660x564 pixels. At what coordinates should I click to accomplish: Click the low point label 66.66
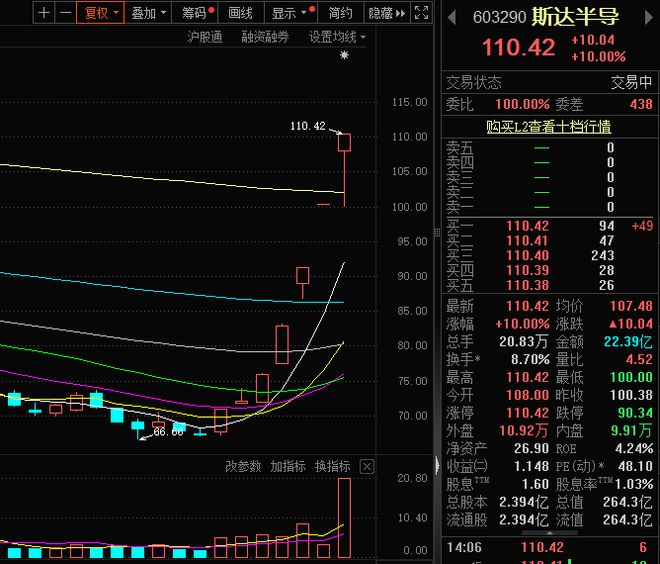[168, 432]
